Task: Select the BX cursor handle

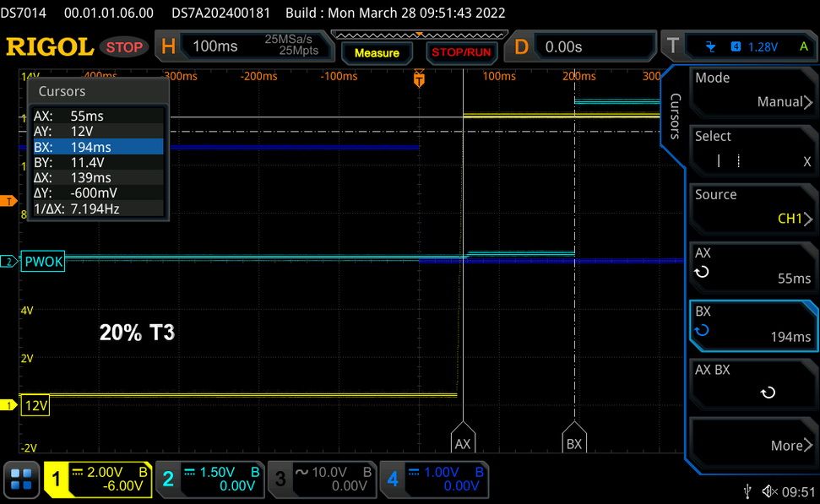Action: coord(574,436)
